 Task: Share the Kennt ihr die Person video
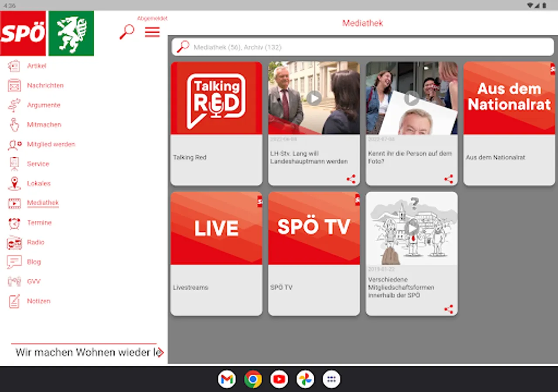[449, 179]
